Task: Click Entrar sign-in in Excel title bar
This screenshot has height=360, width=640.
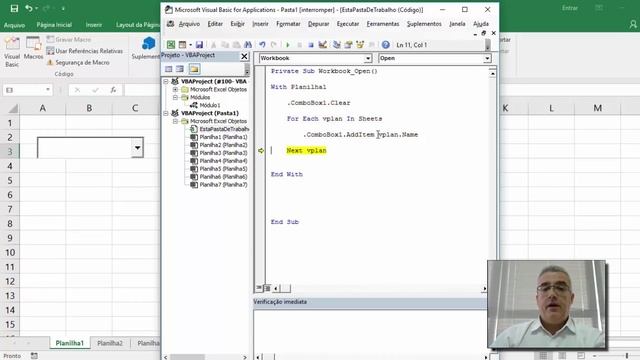Action: click(570, 8)
